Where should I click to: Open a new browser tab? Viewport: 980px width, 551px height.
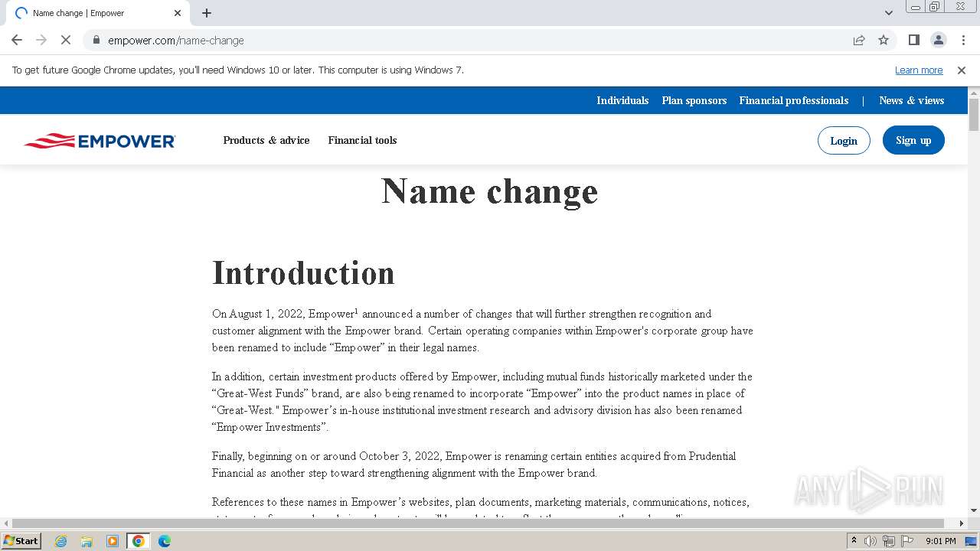(207, 13)
